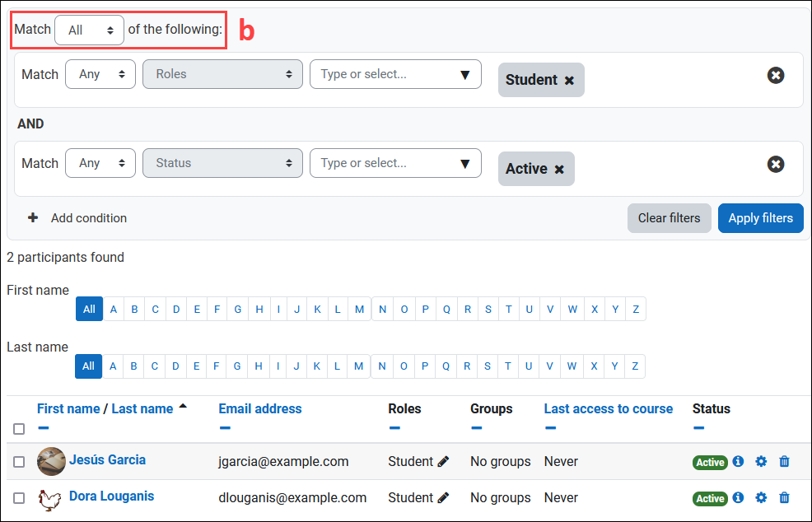Edit role pencil for Jesús Garcia

point(443,461)
